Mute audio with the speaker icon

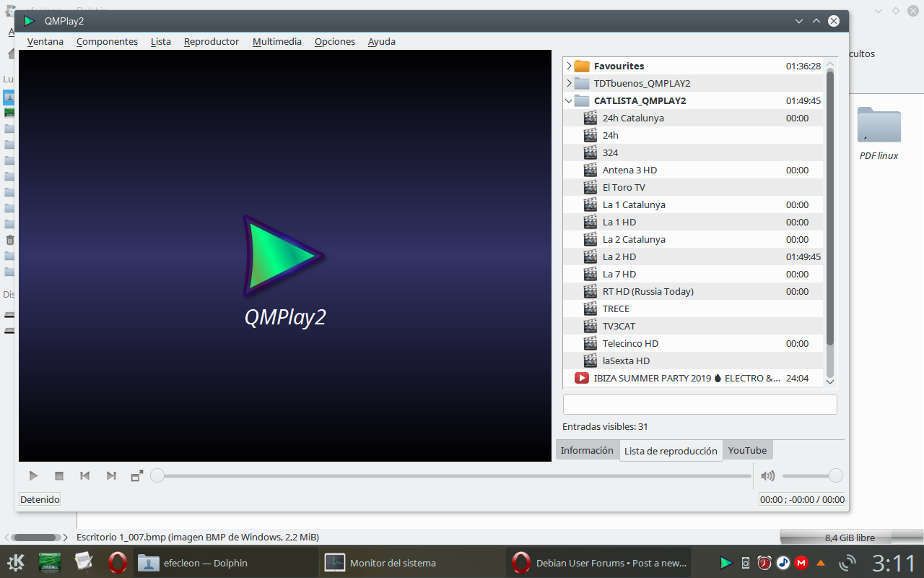coord(768,476)
